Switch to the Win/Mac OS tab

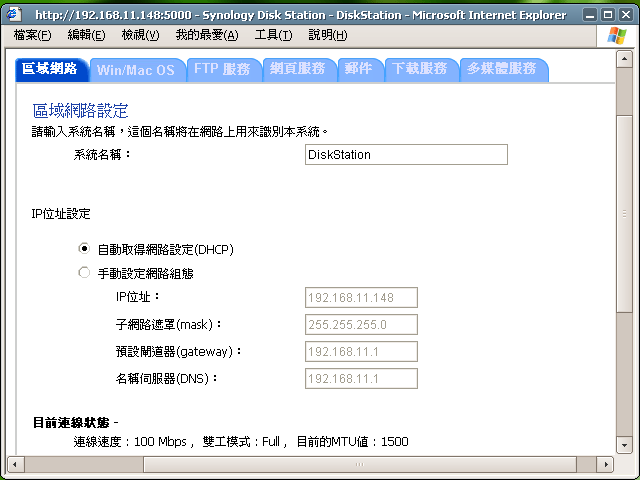pyautogui.click(x=137, y=70)
